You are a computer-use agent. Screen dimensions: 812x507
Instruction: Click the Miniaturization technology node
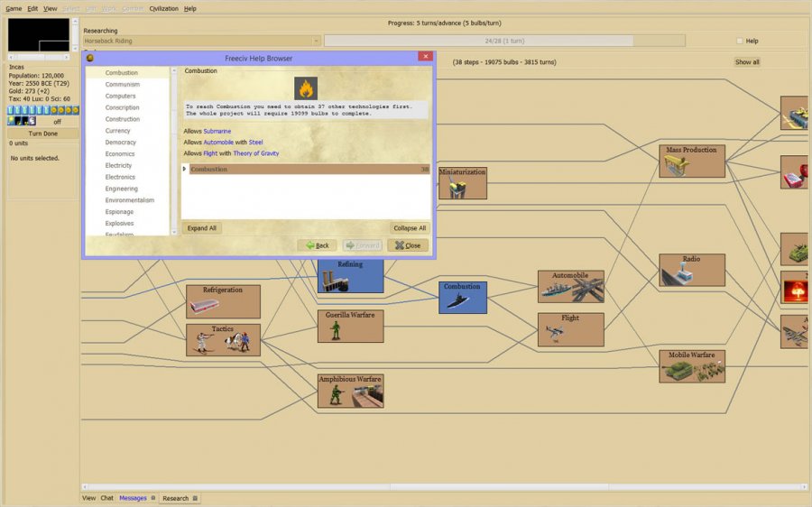(463, 183)
